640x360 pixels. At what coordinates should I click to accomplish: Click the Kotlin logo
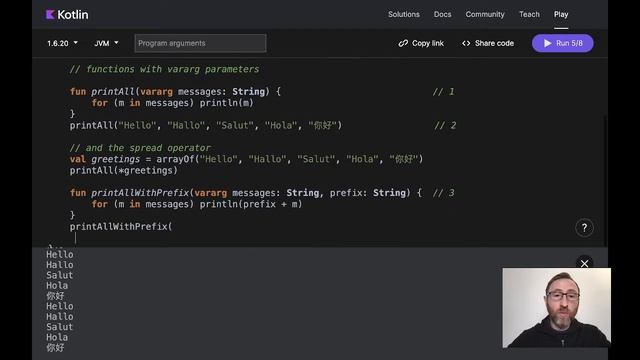point(67,15)
